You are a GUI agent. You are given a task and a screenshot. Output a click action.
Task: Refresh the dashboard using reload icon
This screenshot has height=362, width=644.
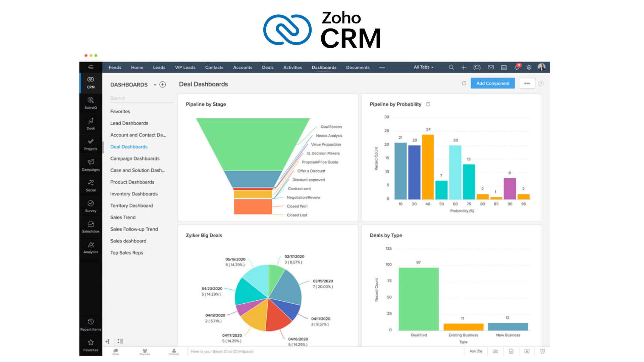tap(464, 83)
